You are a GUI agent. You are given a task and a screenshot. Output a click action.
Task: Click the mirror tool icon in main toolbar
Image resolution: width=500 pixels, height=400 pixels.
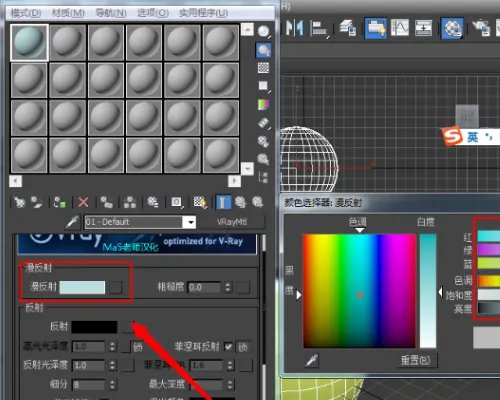tap(295, 28)
